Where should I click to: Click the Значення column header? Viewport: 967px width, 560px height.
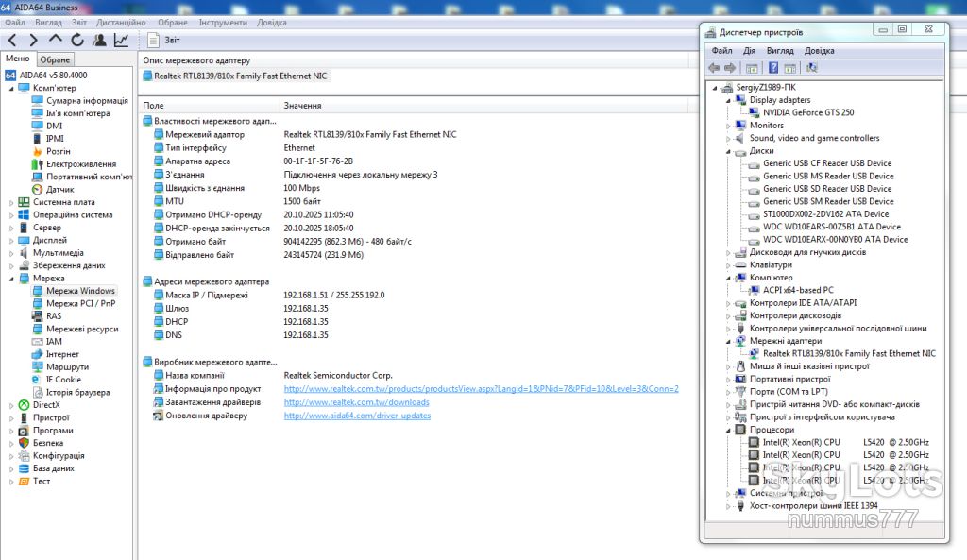point(303,106)
